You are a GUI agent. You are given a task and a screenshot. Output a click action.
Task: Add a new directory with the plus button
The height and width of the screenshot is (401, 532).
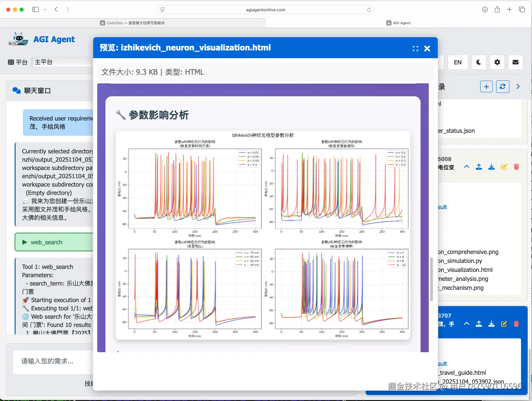[x=487, y=87]
